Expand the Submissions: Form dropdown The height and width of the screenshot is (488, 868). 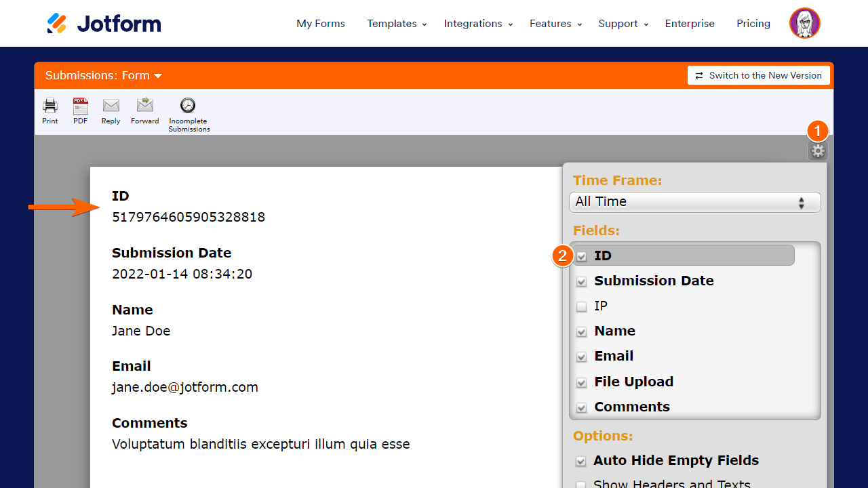click(104, 75)
